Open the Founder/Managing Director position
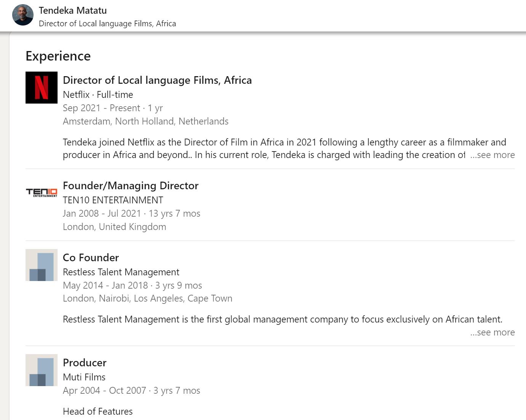 131,186
